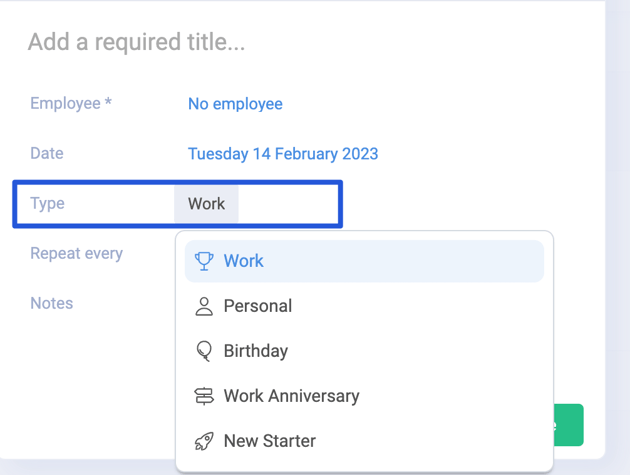Open the Type dropdown showing Work
This screenshot has height=475, width=630.
point(206,204)
